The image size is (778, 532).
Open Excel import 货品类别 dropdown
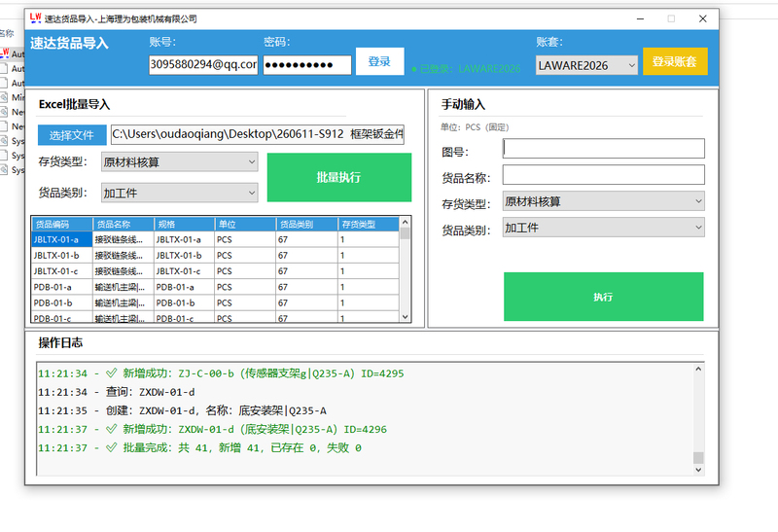pos(180,193)
